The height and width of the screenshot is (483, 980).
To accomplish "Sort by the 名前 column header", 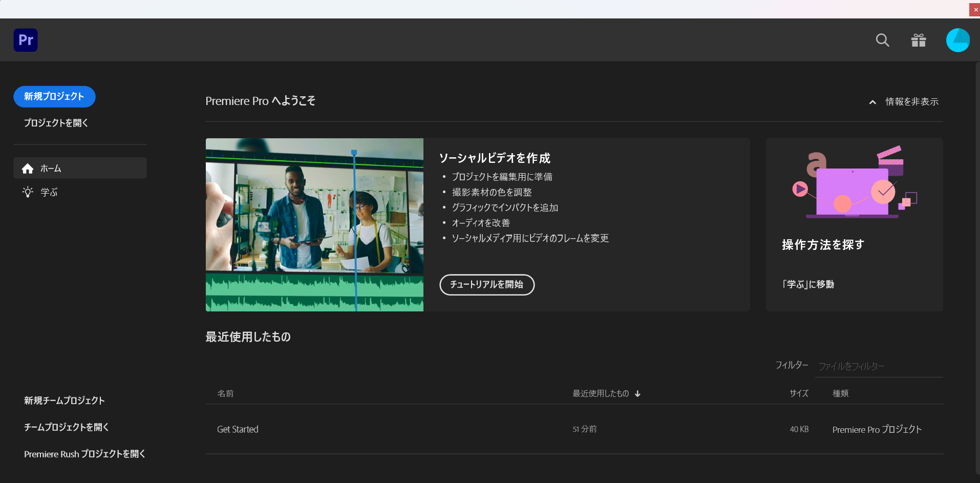I will click(x=225, y=393).
